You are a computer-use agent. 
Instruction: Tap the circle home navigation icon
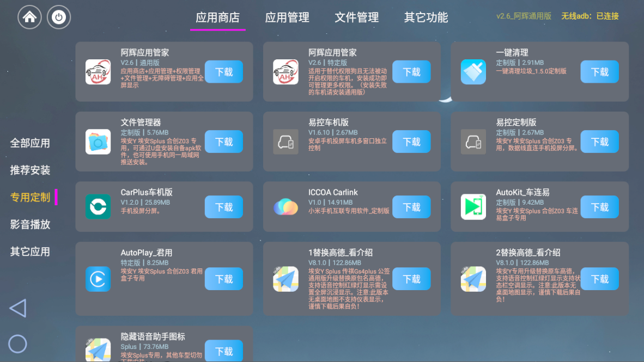pyautogui.click(x=17, y=344)
